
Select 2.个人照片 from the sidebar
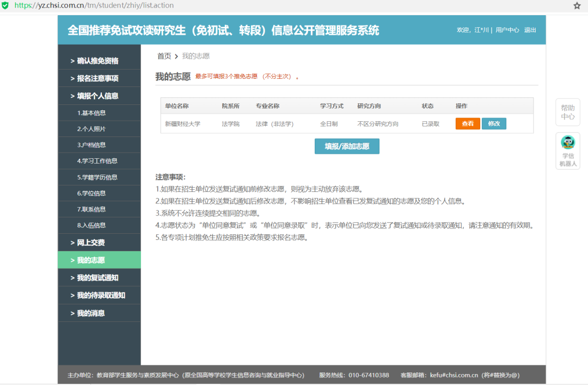pos(91,129)
